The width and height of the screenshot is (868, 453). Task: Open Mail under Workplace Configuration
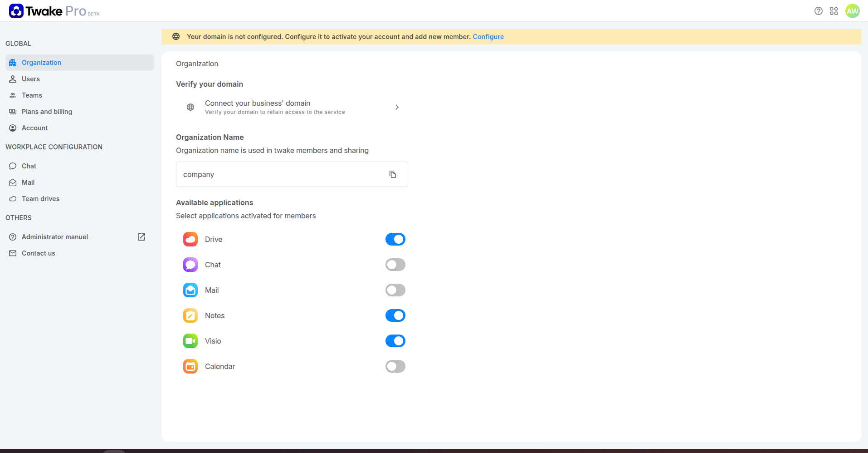click(80, 182)
